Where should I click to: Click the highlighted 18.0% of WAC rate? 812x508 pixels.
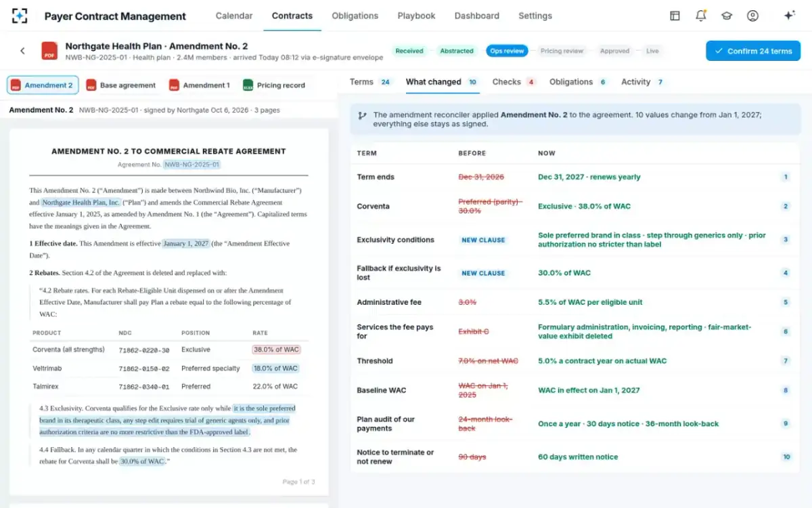[x=275, y=368]
